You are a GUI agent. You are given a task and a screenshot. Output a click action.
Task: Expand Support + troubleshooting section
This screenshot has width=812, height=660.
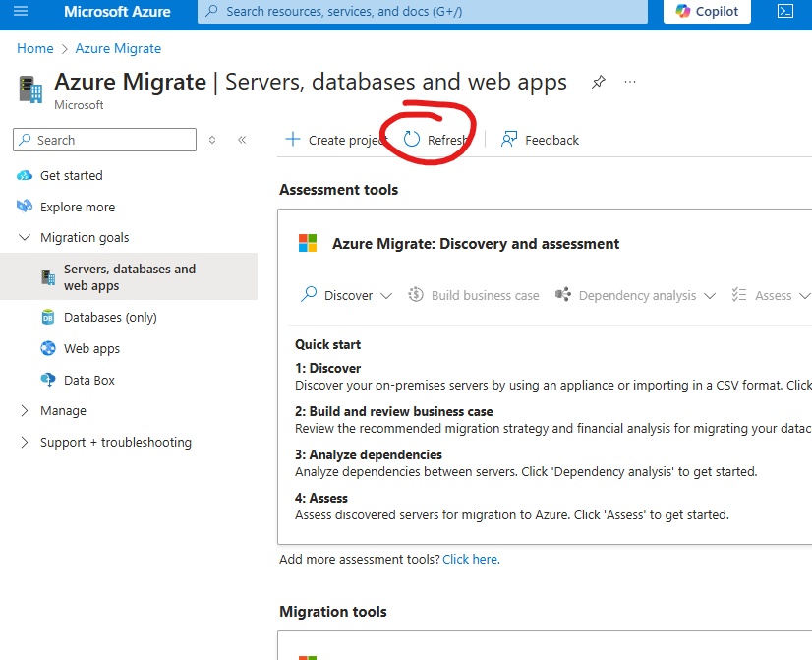coord(25,443)
